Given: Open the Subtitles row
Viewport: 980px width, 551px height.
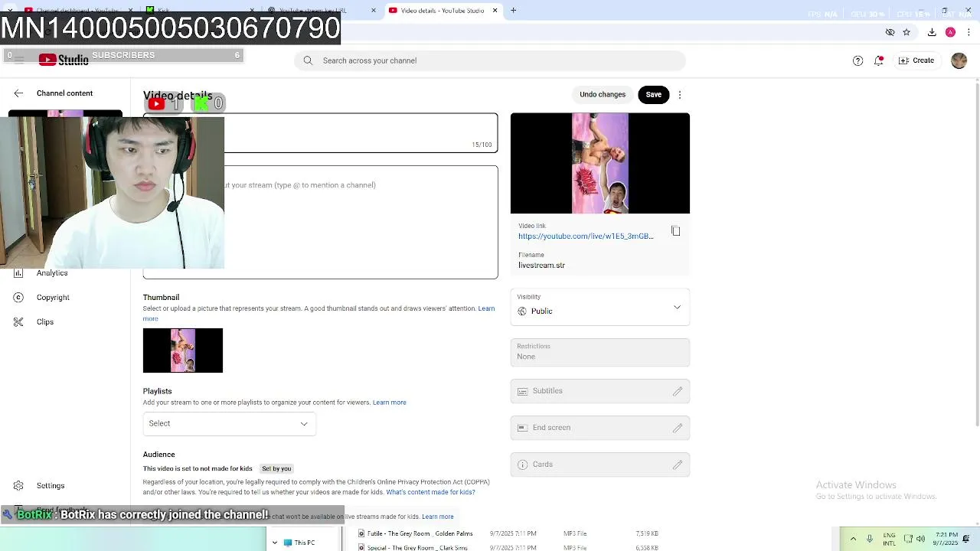Looking at the screenshot, I should 600,391.
